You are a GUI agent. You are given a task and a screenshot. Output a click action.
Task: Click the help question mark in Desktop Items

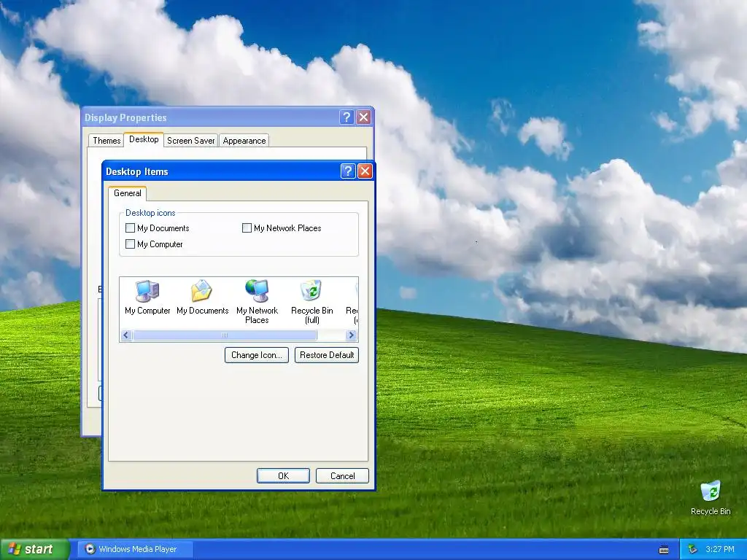tap(348, 171)
